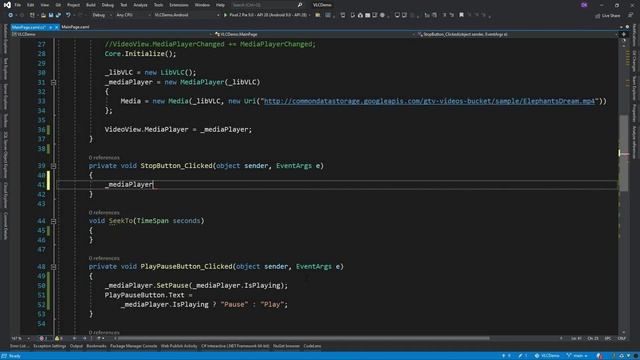Image resolution: width=640 pixels, height=360 pixels.
Task: Click the bookmark icon in the toolbar
Action: tap(461, 15)
